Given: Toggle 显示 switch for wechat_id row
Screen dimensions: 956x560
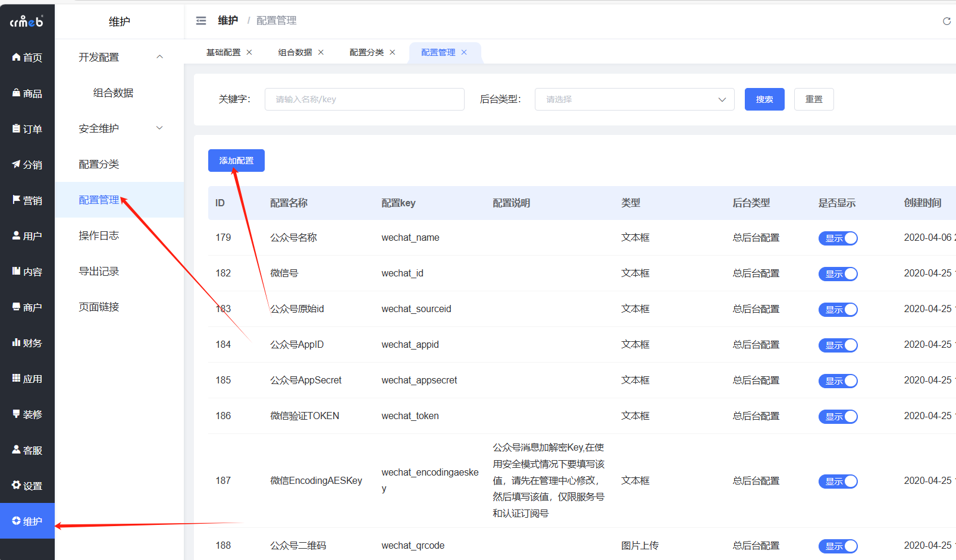Looking at the screenshot, I should [x=838, y=274].
